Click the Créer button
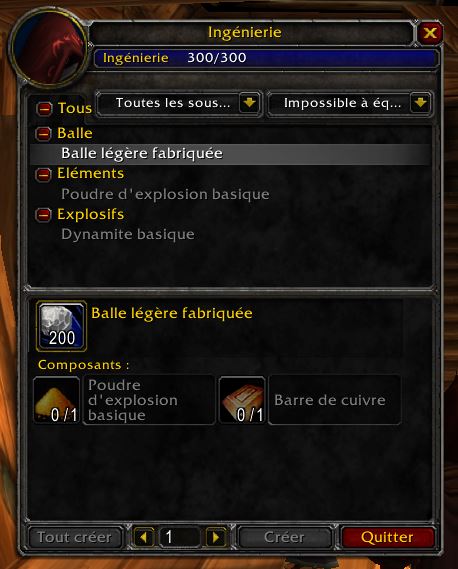The height and width of the screenshot is (569, 458). click(x=284, y=537)
